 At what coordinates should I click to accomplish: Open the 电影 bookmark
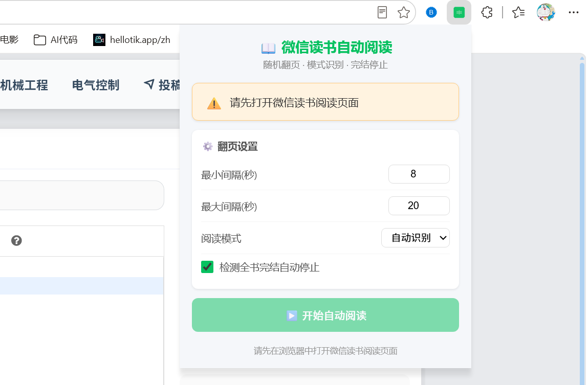9,40
